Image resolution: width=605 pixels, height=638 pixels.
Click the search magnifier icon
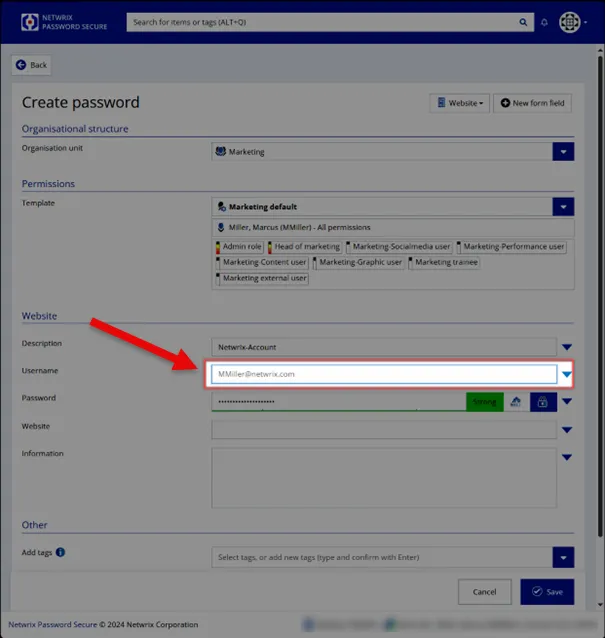(x=523, y=22)
